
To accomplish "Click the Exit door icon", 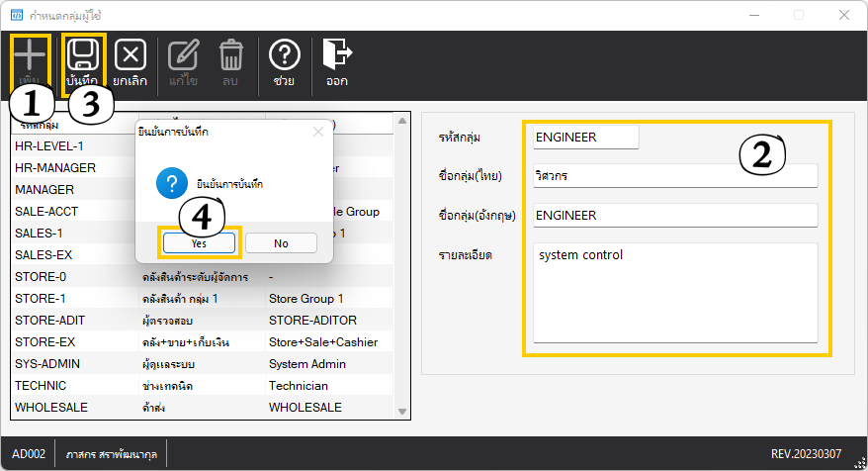I will tap(337, 54).
